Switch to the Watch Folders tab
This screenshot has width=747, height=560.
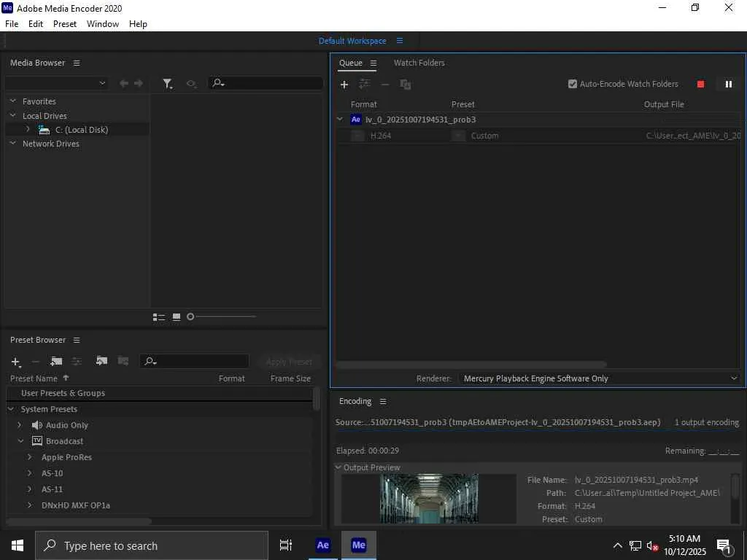tap(419, 63)
